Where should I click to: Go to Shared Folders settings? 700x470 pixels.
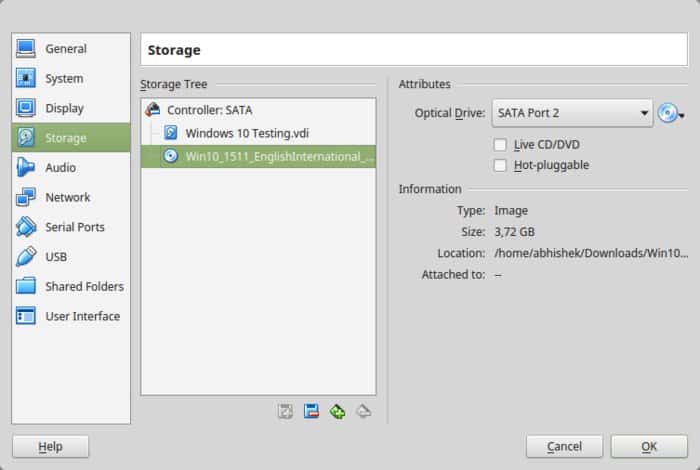pos(84,287)
